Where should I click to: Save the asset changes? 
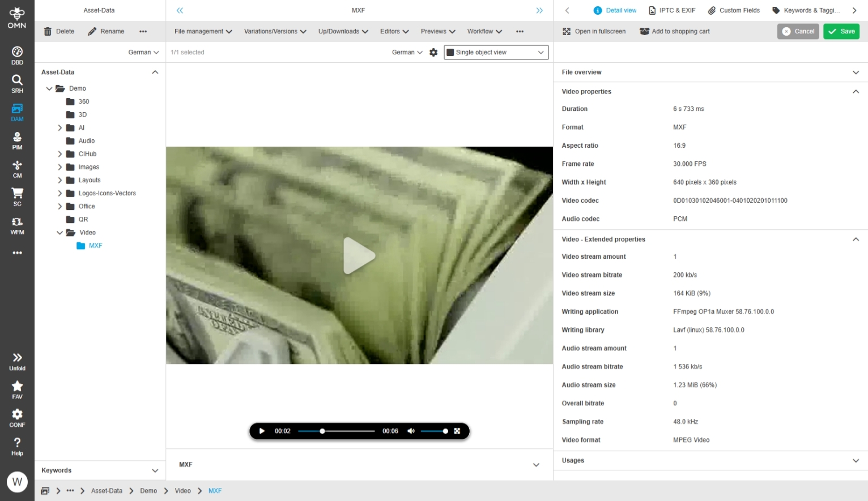coord(841,31)
